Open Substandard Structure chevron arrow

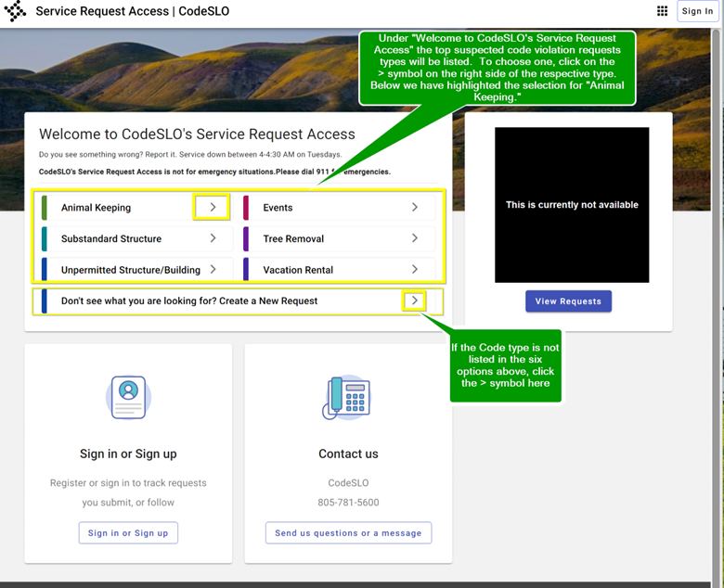coord(213,238)
